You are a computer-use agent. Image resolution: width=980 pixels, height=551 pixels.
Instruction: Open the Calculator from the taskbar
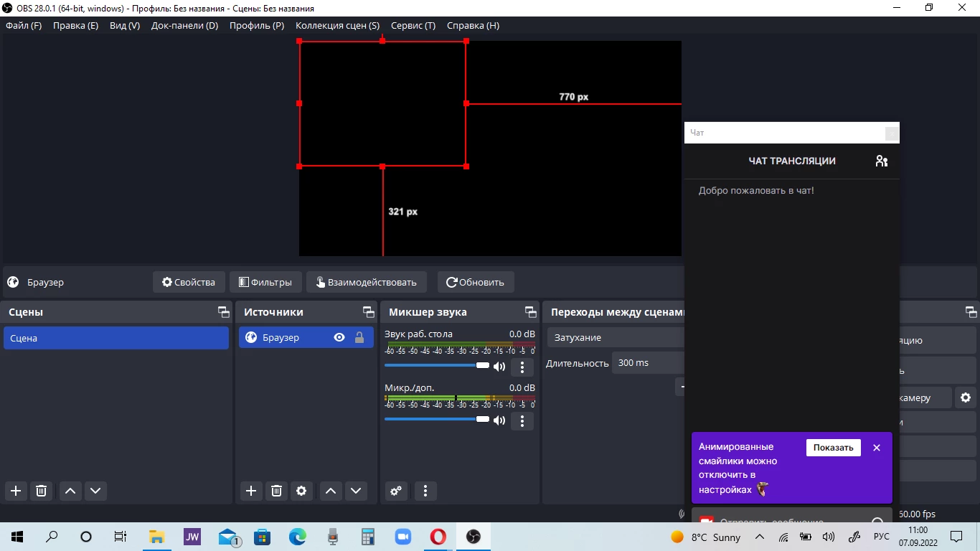point(368,537)
